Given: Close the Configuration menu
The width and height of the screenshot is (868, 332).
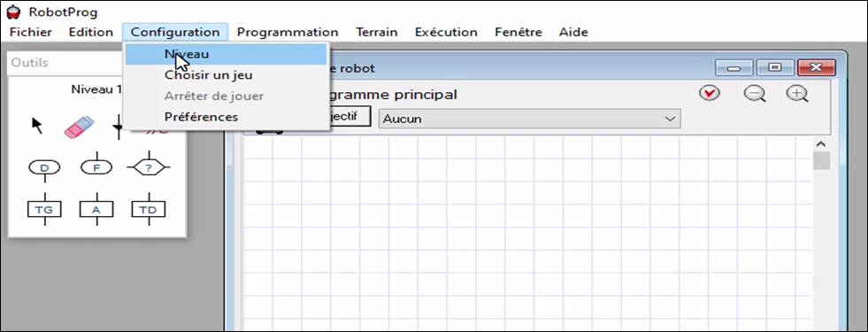Looking at the screenshot, I should pyautogui.click(x=175, y=32).
